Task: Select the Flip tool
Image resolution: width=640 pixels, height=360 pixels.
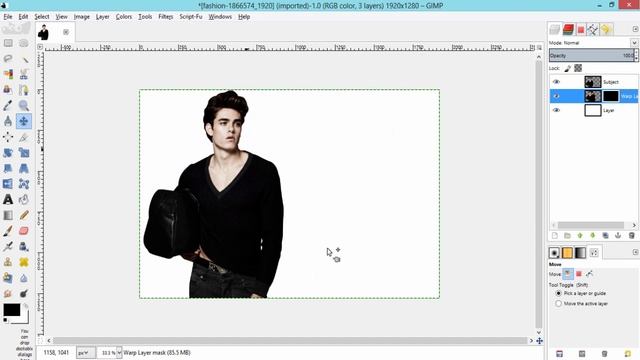Action: pyautogui.click(x=8, y=184)
